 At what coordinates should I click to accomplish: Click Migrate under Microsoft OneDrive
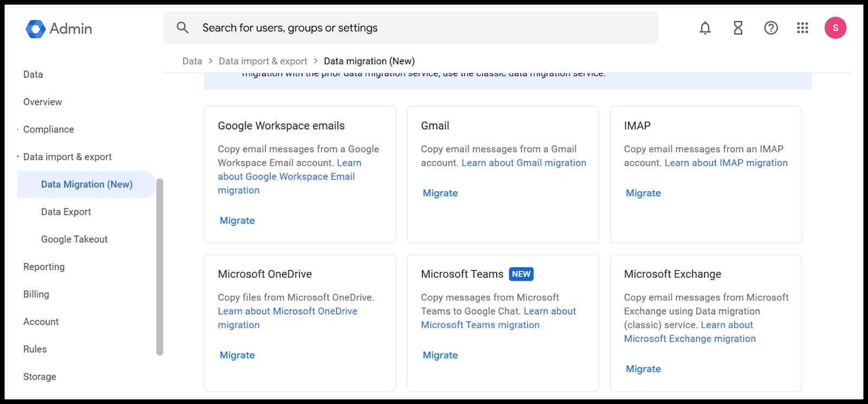(237, 355)
